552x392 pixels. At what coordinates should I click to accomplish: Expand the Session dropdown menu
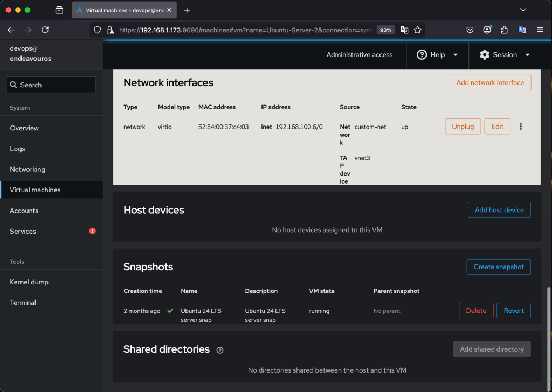coord(505,55)
